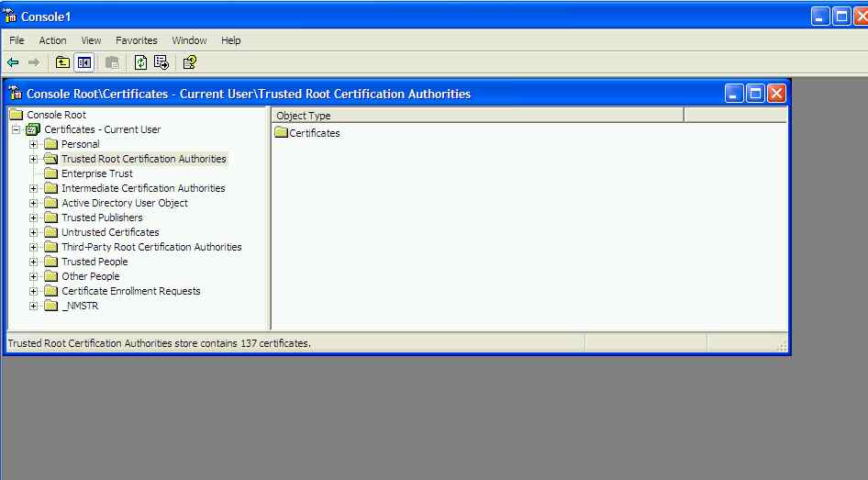The image size is (868, 480).
Task: Select Intermediate Certification Authorities label
Action: 143,188
